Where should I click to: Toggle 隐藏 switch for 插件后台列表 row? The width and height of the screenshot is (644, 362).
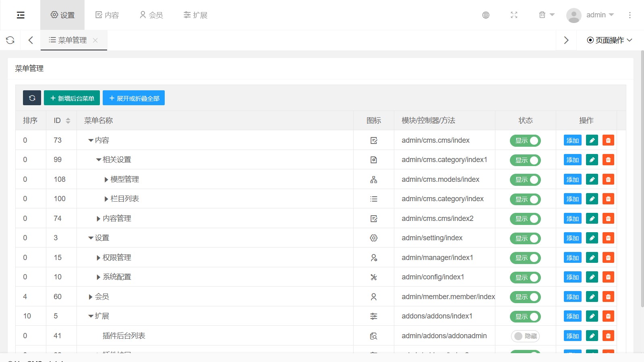click(x=525, y=336)
